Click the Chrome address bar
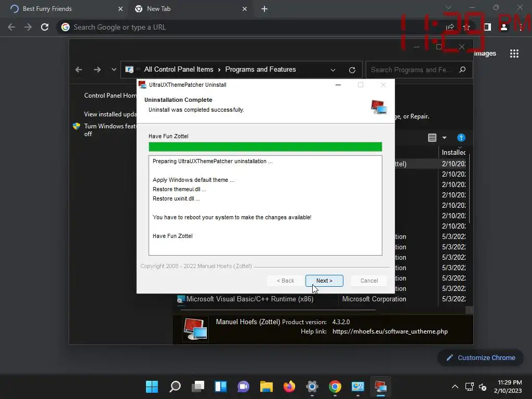 pos(251,27)
